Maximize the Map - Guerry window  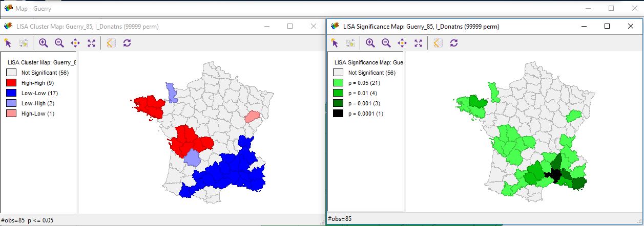(x=611, y=8)
